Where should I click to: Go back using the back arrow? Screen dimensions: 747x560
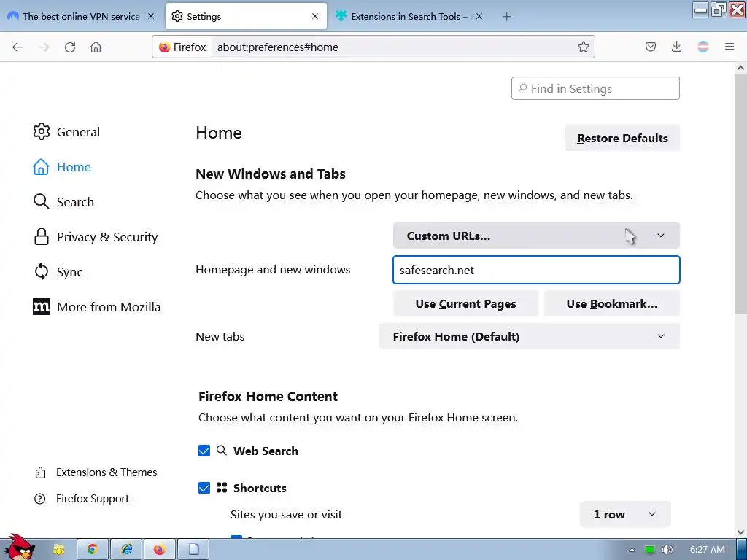pos(18,47)
